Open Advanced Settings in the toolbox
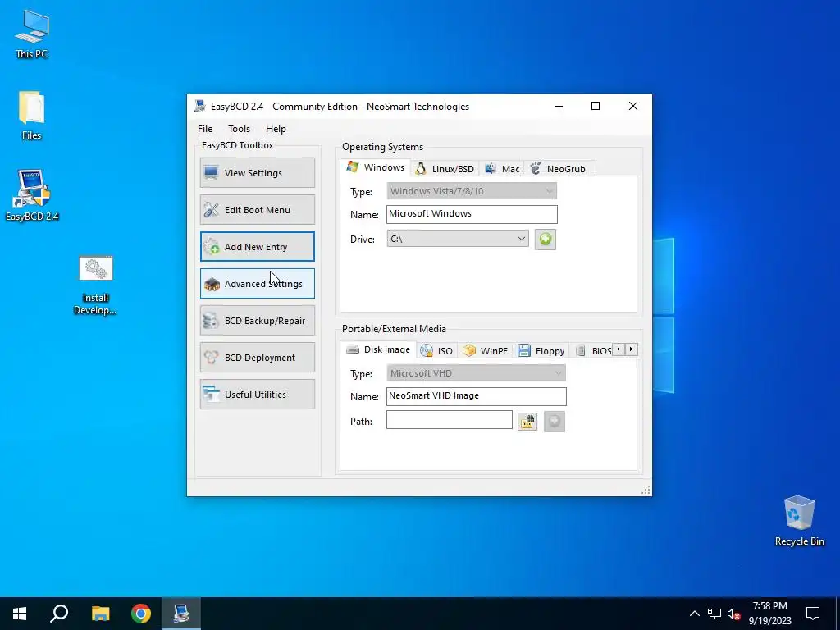The width and height of the screenshot is (840, 630). pos(257,283)
